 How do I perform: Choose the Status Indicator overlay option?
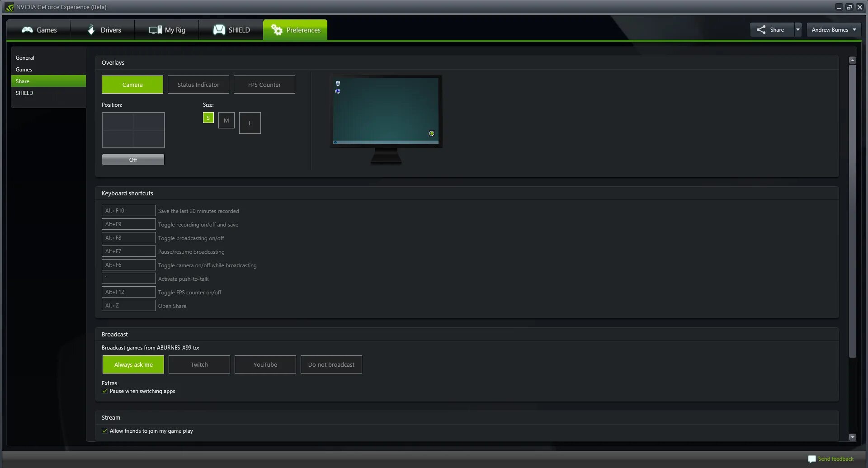click(198, 85)
